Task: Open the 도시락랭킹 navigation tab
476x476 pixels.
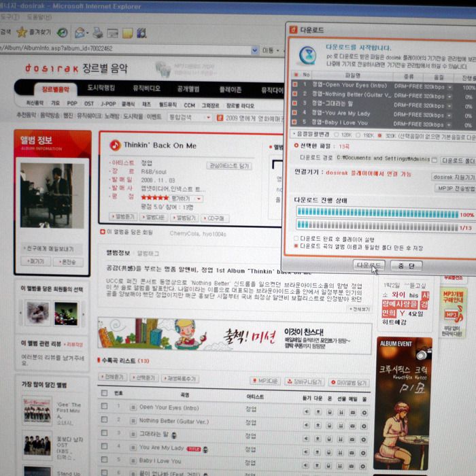Action: tap(101, 88)
